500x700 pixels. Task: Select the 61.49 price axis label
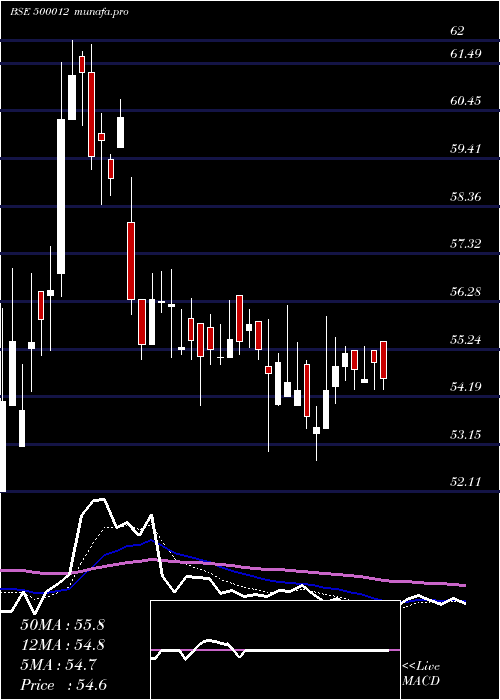[x=466, y=54]
